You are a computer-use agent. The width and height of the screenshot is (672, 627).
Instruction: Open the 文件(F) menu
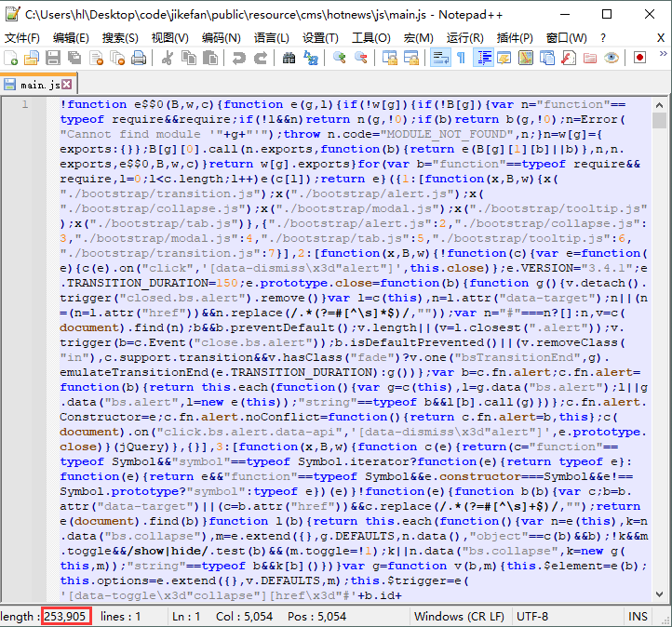tap(21, 38)
